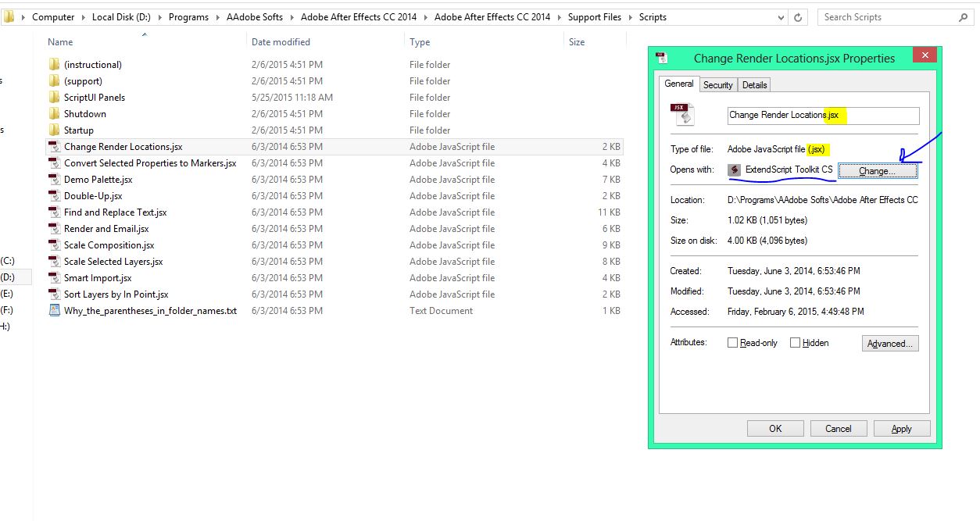Click the Properties dialog title bar icon
This screenshot has width=980, height=521.
[x=661, y=57]
